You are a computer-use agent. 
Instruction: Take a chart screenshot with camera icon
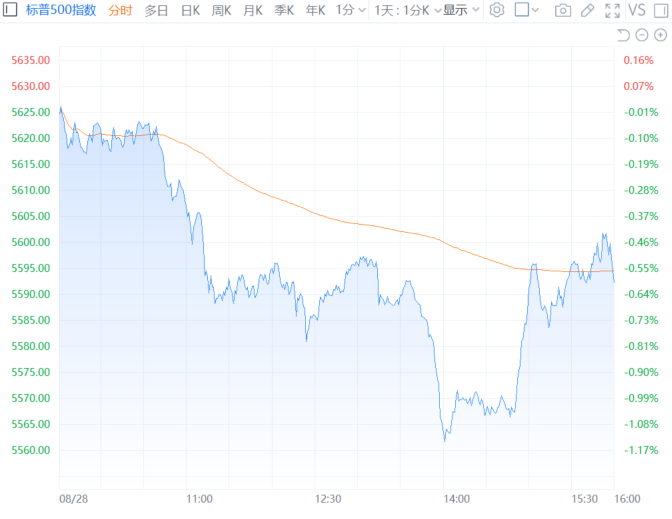[563, 10]
